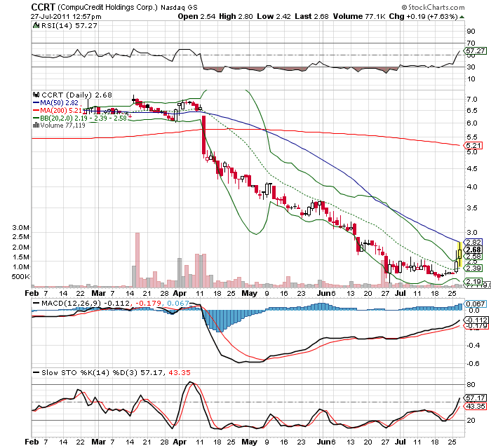491x448 pixels.
Task: Click the red MA(200) legend line swatch
Action: click(36, 110)
